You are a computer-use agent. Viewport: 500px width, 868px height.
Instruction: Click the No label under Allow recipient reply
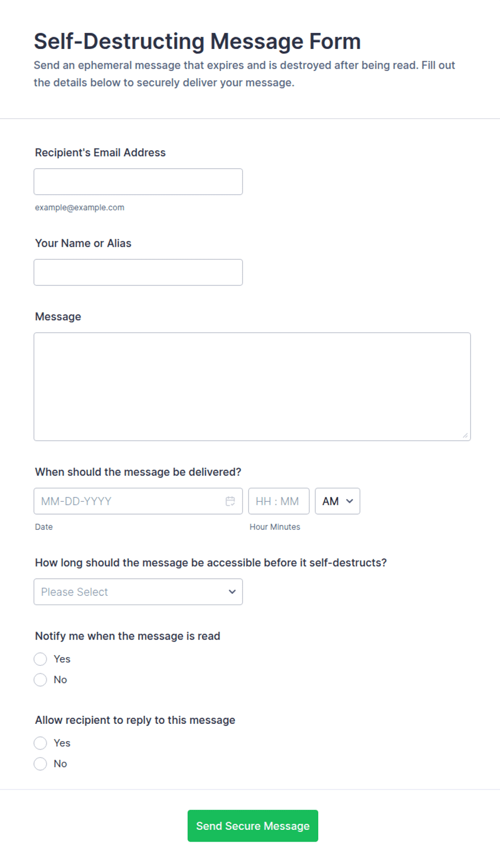[60, 764]
